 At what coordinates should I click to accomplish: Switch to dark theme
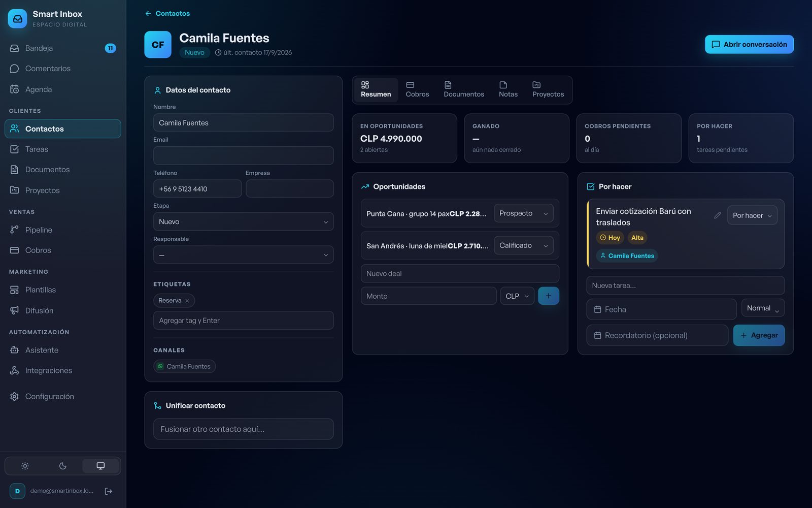63,466
